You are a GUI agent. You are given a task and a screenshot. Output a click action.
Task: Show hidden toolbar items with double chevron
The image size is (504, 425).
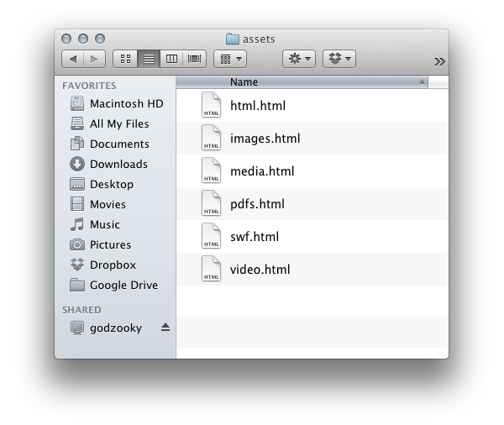tap(439, 61)
